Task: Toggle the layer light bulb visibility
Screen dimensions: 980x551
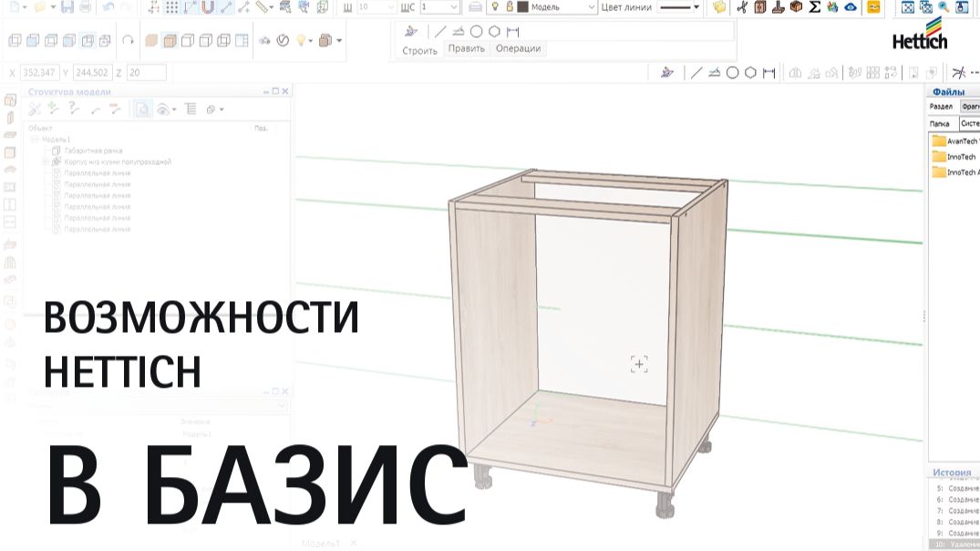Action: click(x=494, y=7)
